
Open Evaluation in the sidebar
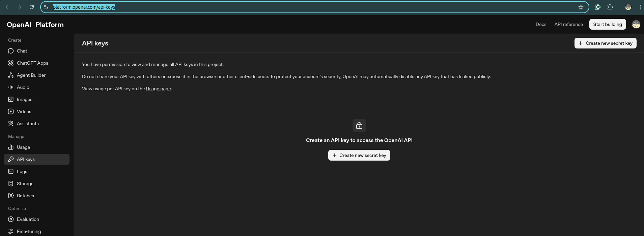[37, 219]
